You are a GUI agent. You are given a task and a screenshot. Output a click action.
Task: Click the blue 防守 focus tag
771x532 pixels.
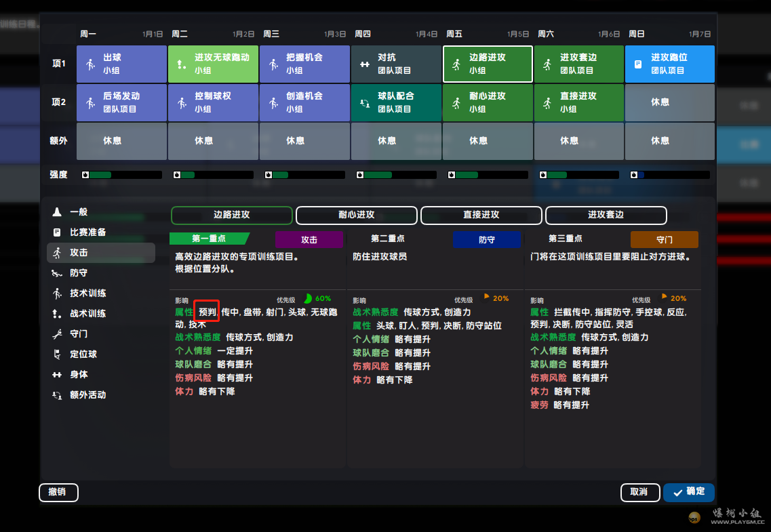[486, 239]
